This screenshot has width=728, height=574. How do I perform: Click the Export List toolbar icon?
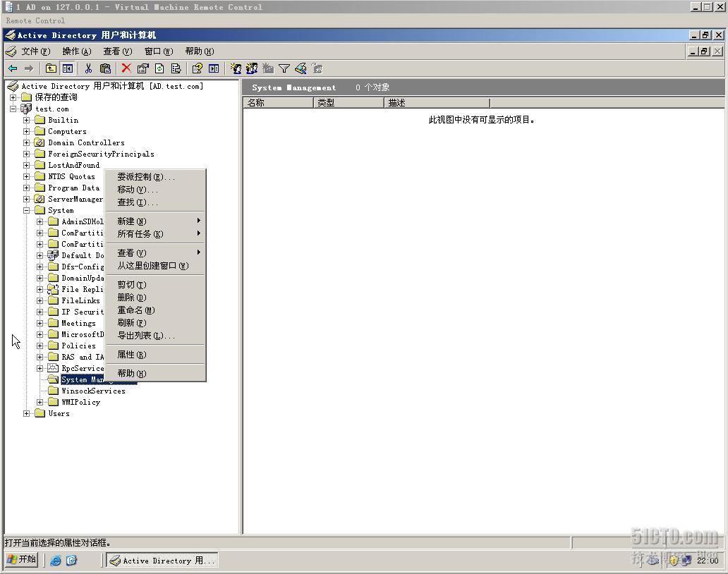176,68
